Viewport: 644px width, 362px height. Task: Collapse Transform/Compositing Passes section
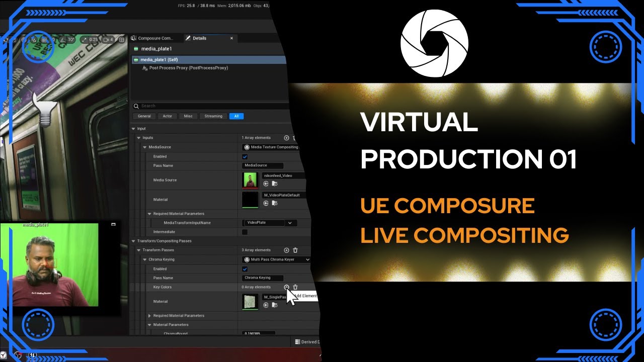[134, 241]
